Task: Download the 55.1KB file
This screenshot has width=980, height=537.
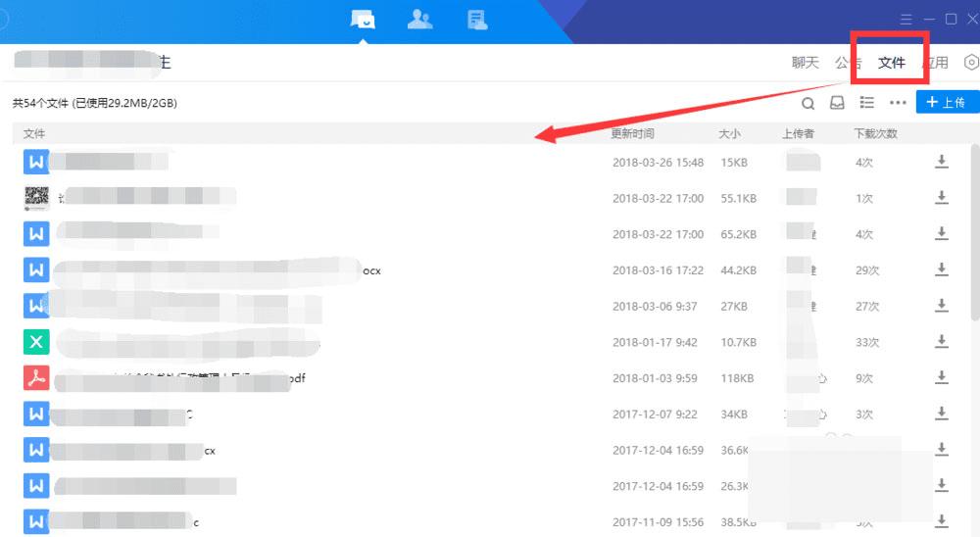Action: click(941, 198)
